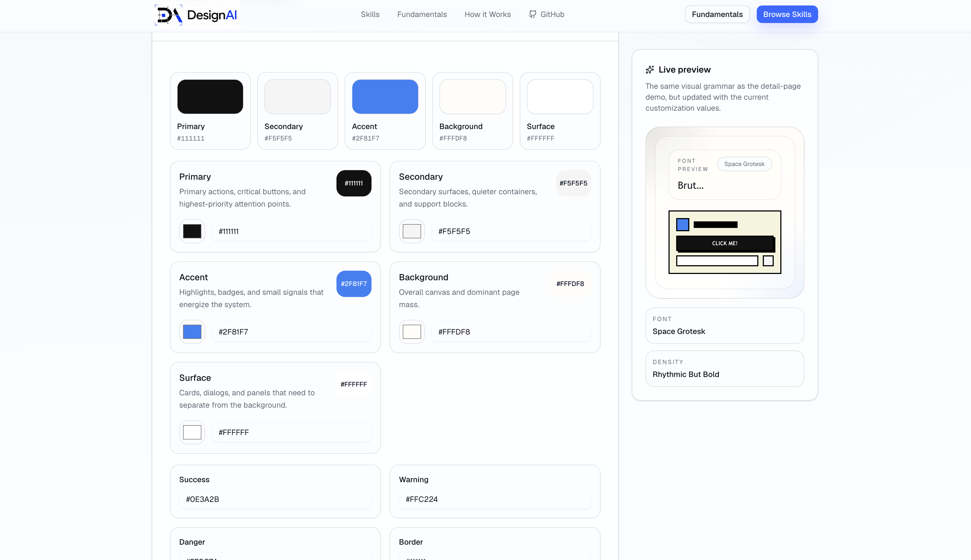The image size is (971, 560).
Task: Open the GitHub navigation link
Action: point(546,14)
